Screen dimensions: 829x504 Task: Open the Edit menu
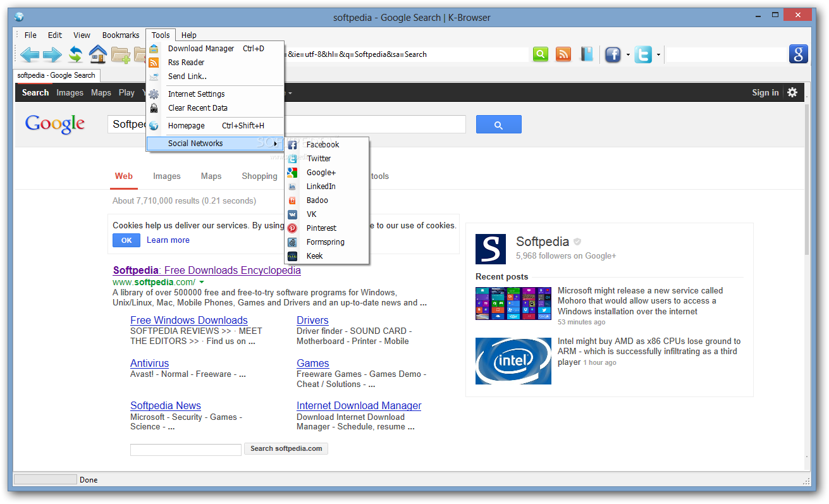[55, 35]
